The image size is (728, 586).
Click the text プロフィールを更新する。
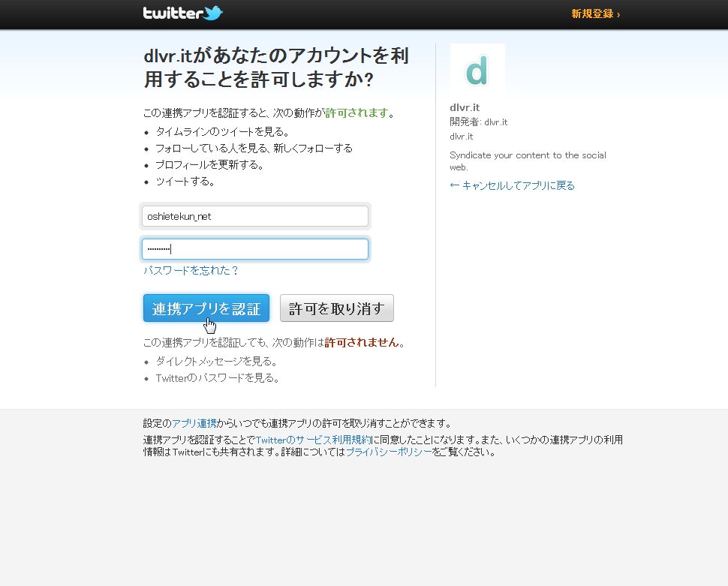click(210, 165)
